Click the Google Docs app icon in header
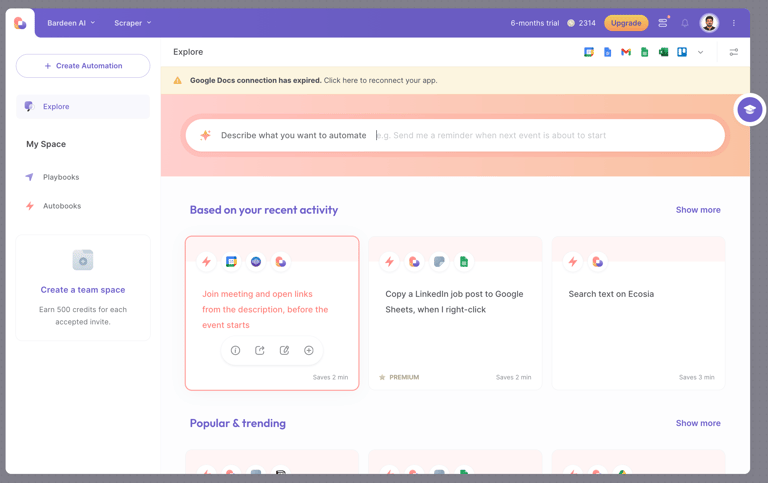Image resolution: width=768 pixels, height=483 pixels. tap(607, 52)
